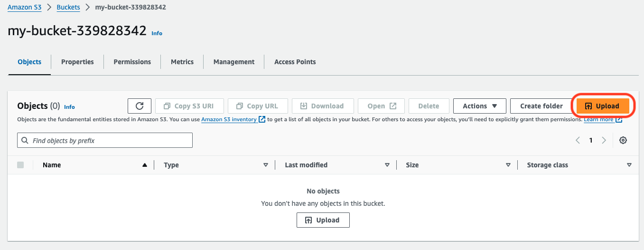The width and height of the screenshot is (644, 250).
Task: Click the Info link beside bucket name
Action: tap(157, 33)
